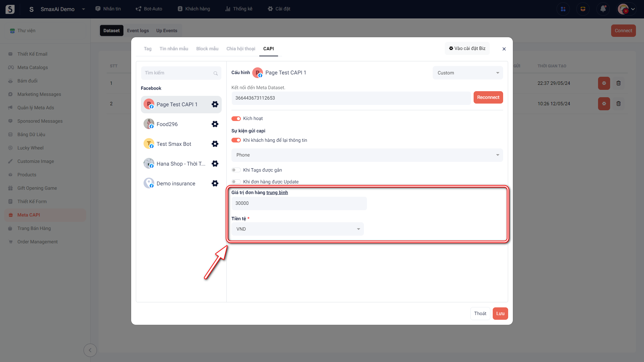Click the Reconnect button

click(x=488, y=98)
